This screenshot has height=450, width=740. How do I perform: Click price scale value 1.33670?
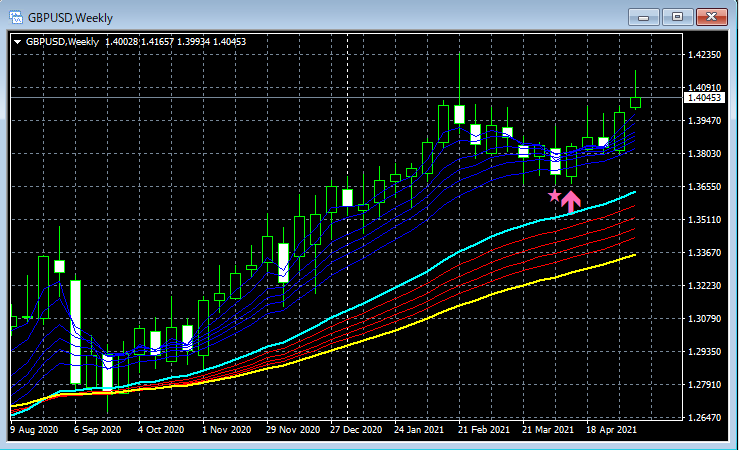[705, 253]
